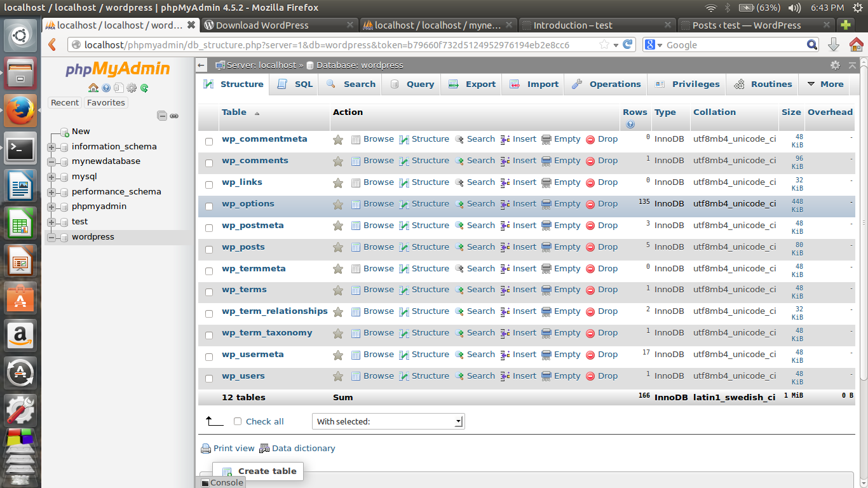
Task: Browse the wp_posts table
Action: point(372,247)
